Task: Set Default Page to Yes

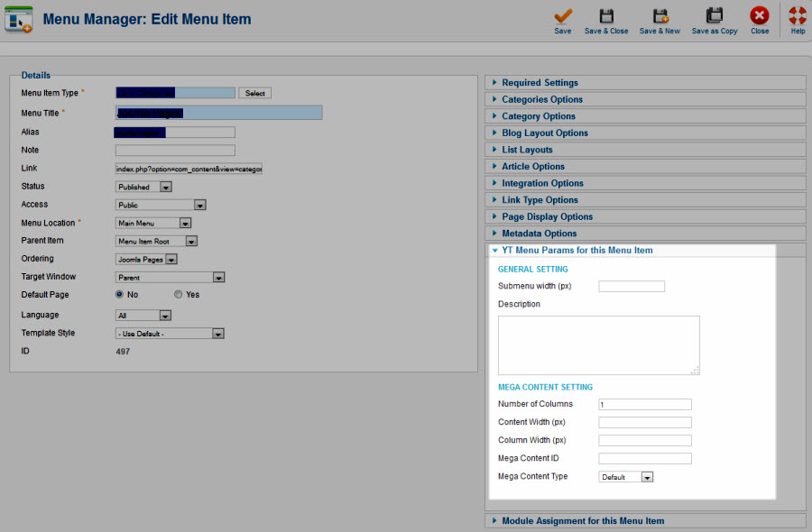Action: (179, 295)
